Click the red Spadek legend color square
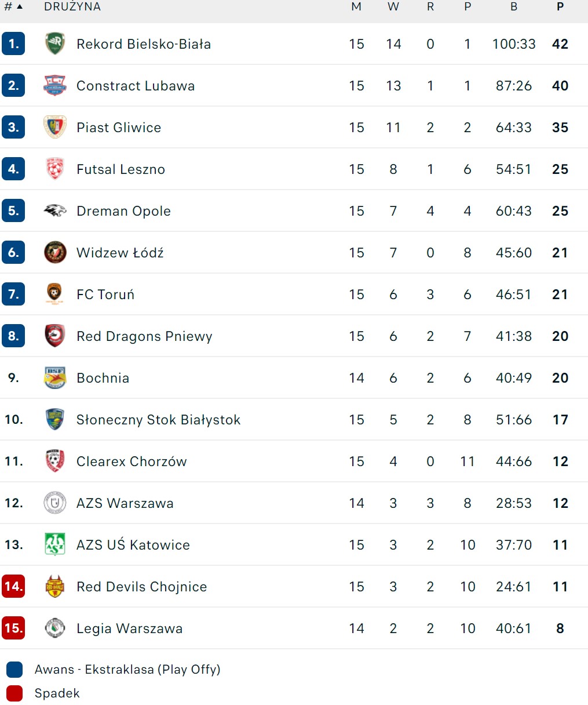This screenshot has width=588, height=705. point(14,693)
